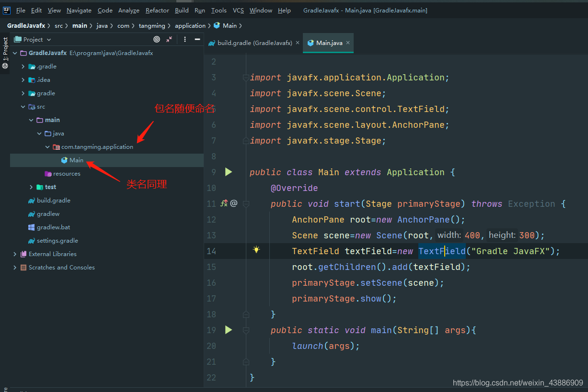Click the @ override gutter marker on line 11
This screenshot has width=588, height=392.
pos(234,203)
